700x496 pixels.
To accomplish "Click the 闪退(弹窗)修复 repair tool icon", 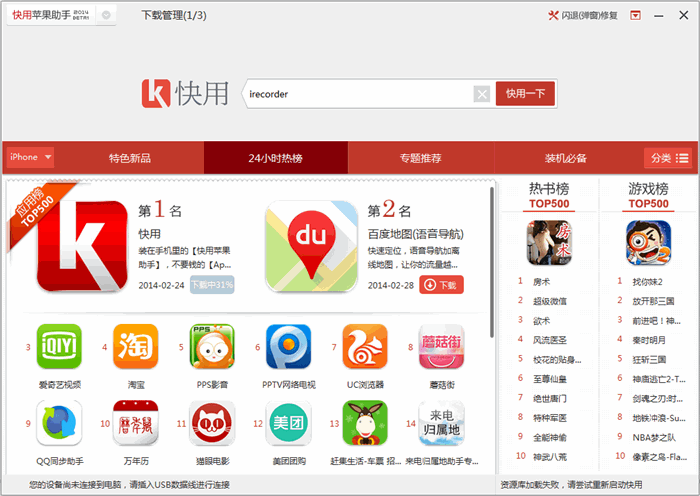I will pos(553,16).
